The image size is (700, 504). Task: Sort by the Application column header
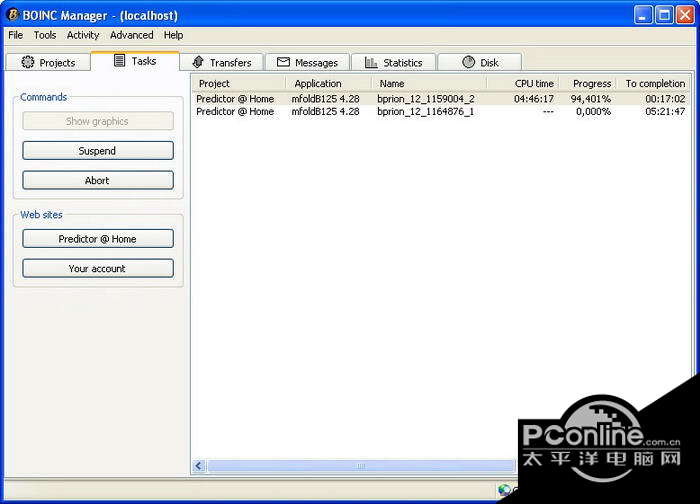[x=329, y=83]
